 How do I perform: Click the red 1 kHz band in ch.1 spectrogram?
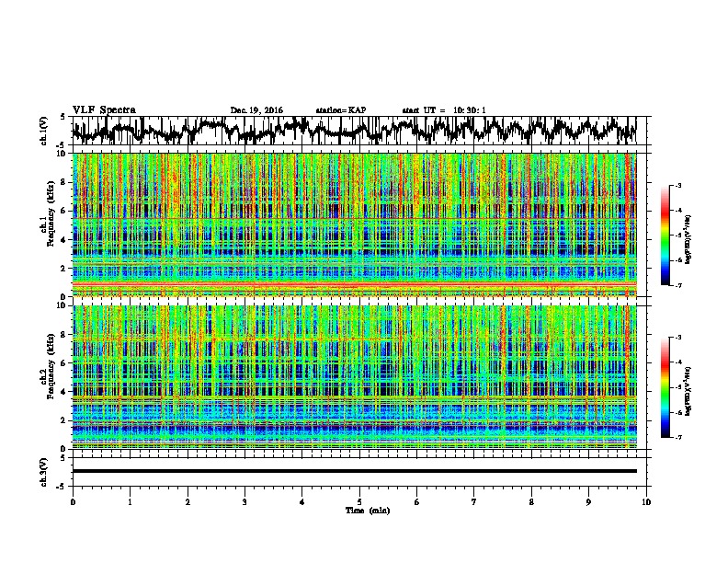(355, 283)
